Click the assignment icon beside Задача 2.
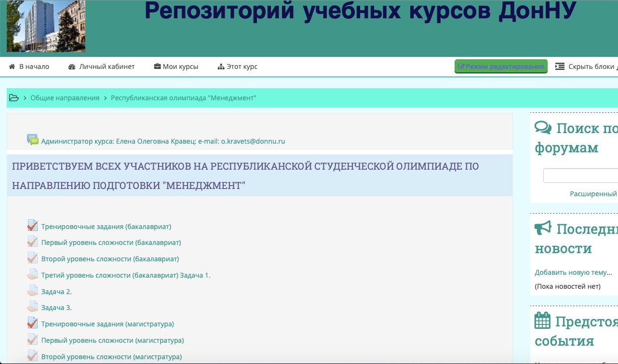This screenshot has width=618, height=364. coord(32,291)
